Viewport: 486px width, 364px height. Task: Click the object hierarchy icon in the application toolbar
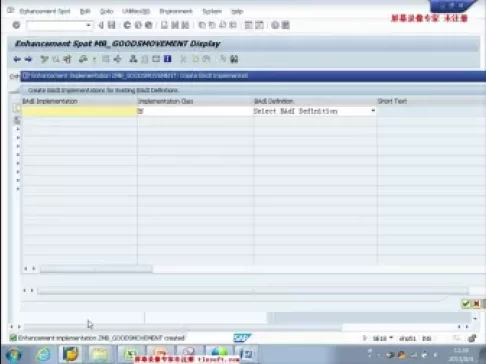coord(133,59)
